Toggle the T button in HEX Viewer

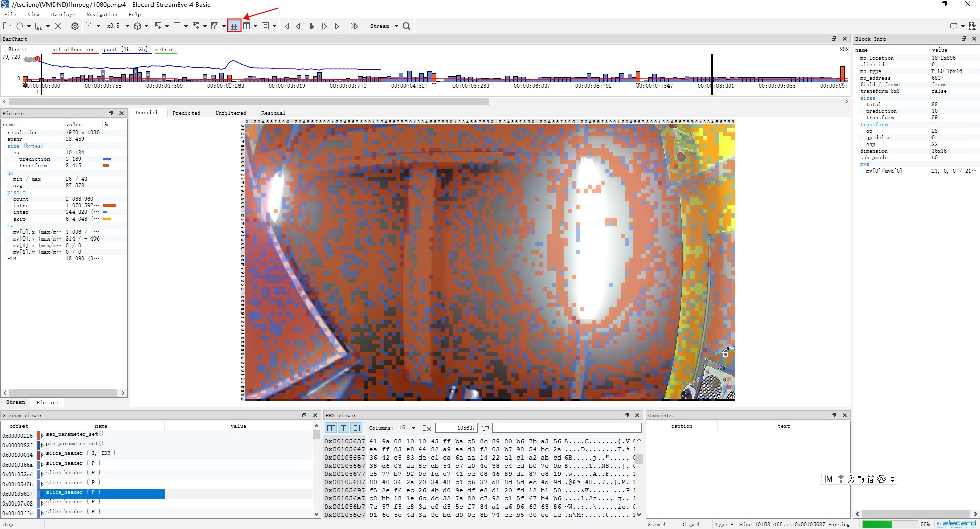(x=344, y=428)
